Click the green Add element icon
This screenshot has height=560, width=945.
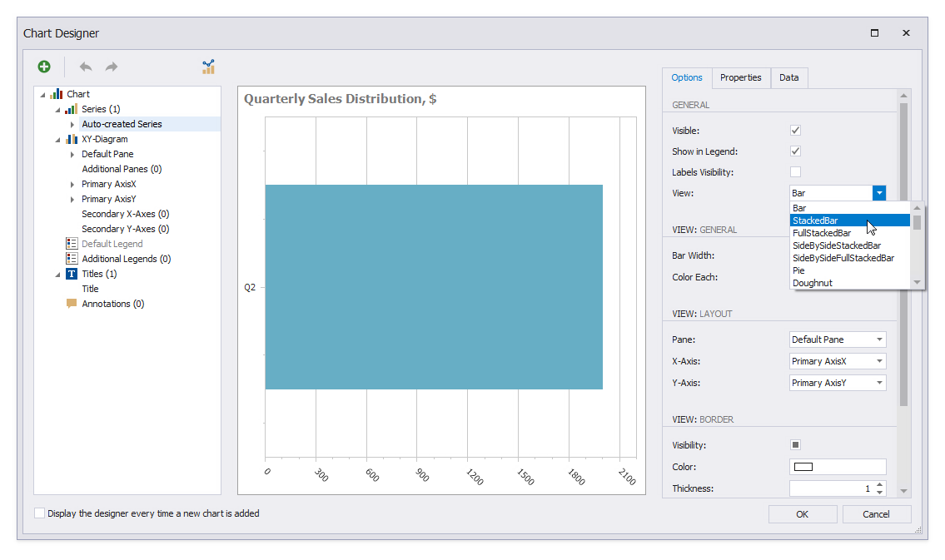point(44,67)
